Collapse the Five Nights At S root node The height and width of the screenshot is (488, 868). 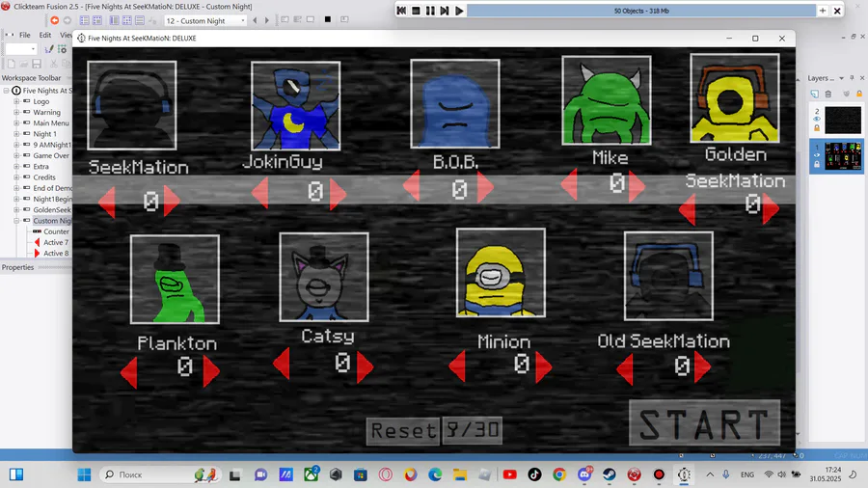point(7,91)
